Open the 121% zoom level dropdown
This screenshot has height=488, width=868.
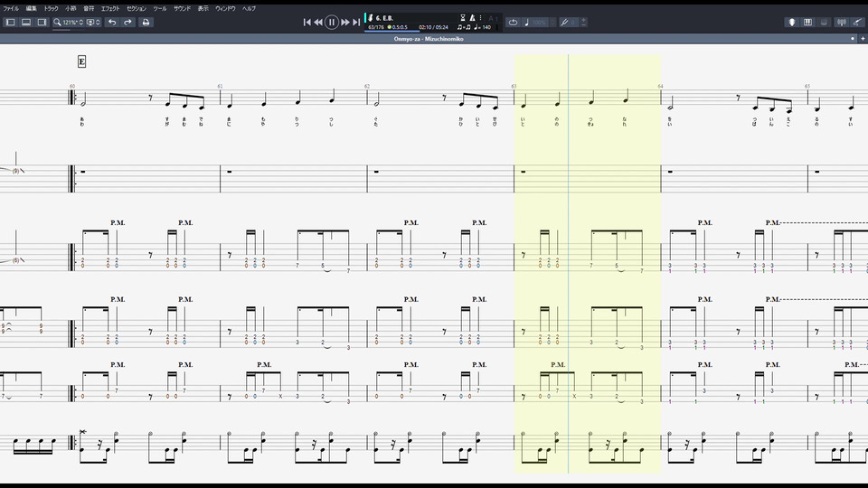[x=69, y=22]
